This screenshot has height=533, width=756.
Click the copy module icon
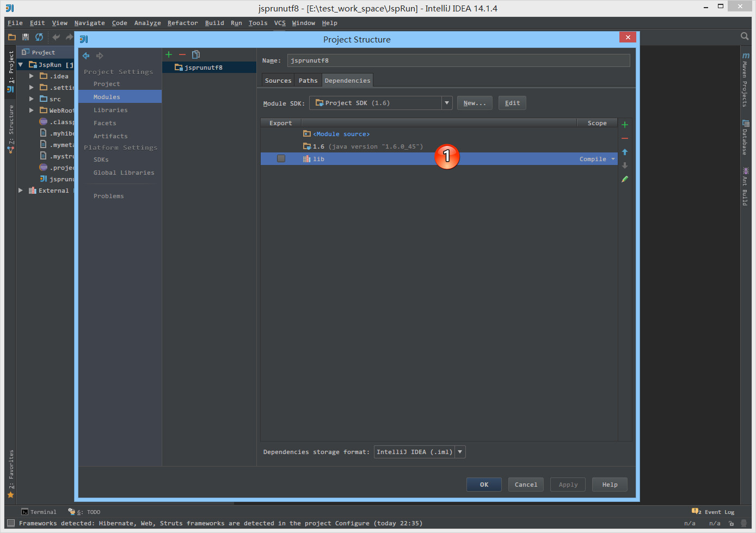pyautogui.click(x=196, y=54)
